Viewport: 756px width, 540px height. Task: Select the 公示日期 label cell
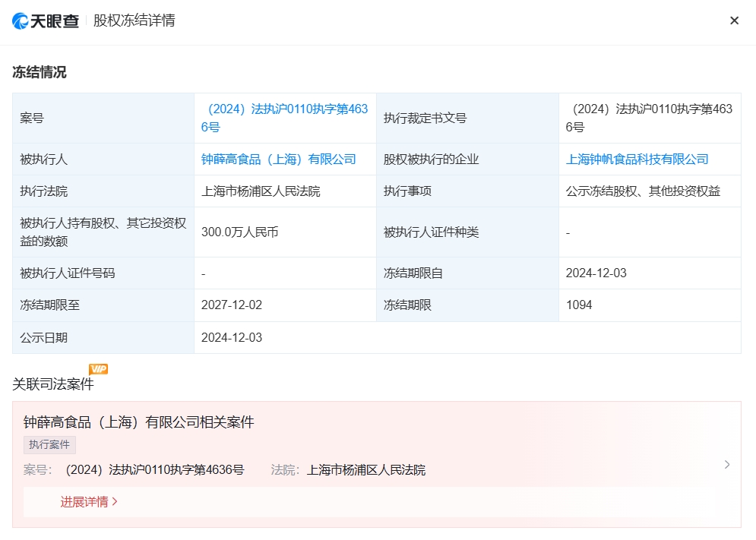pyautogui.click(x=103, y=337)
